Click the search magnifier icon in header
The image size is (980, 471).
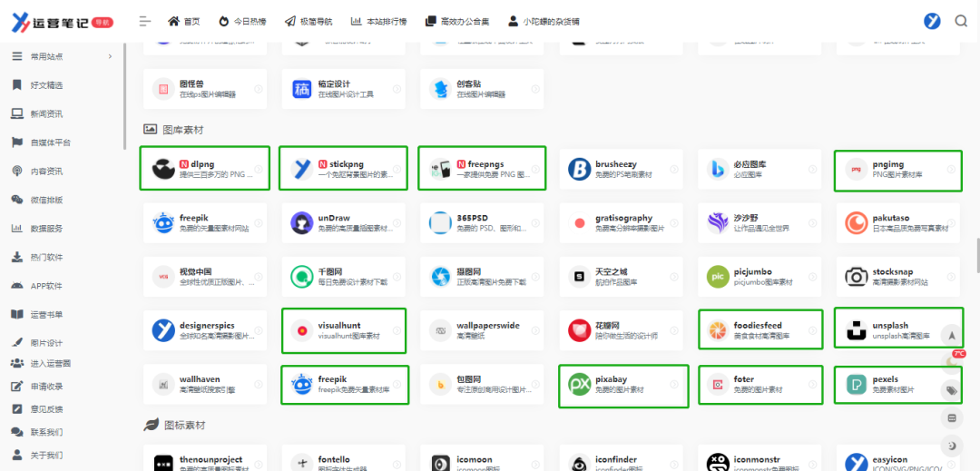click(961, 21)
